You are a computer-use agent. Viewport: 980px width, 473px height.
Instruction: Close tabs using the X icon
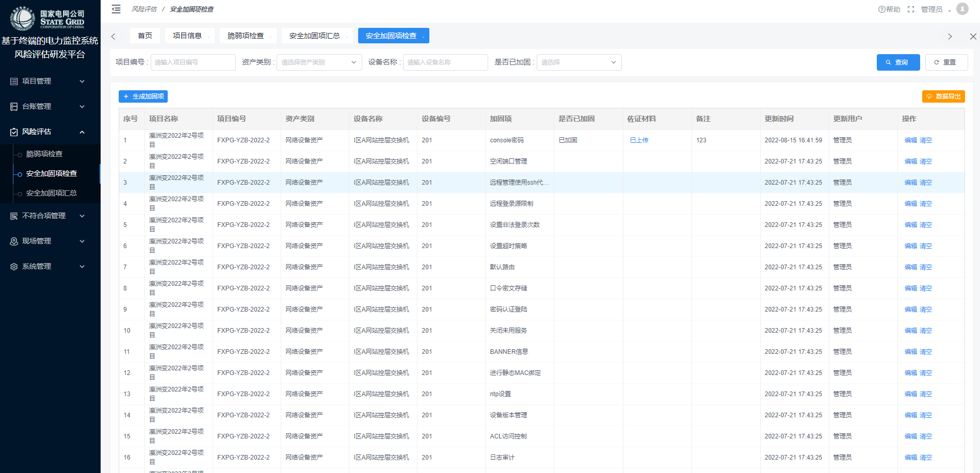973,37
